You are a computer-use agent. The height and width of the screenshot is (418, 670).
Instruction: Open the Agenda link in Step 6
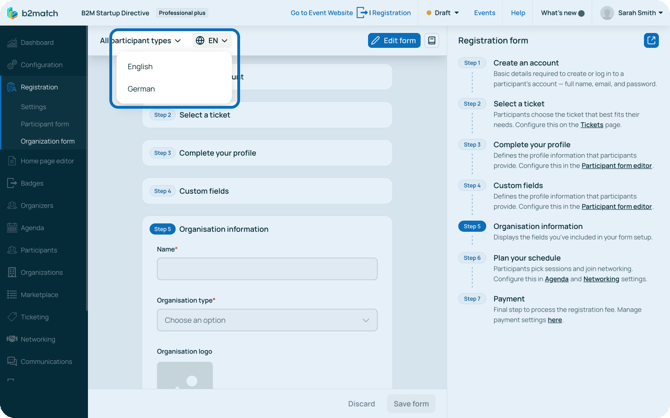point(556,279)
